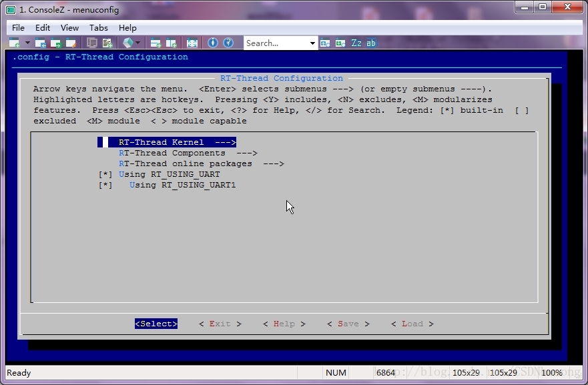Toggle Using RT_USING_UART1 checkbox
Viewport: 588px width, 385px height.
(105, 185)
